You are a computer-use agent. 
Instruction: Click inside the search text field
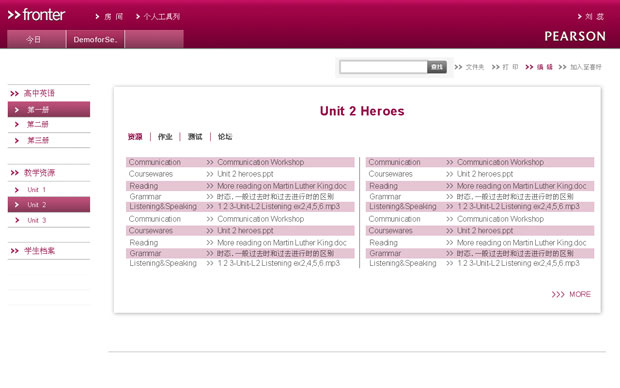(383, 67)
